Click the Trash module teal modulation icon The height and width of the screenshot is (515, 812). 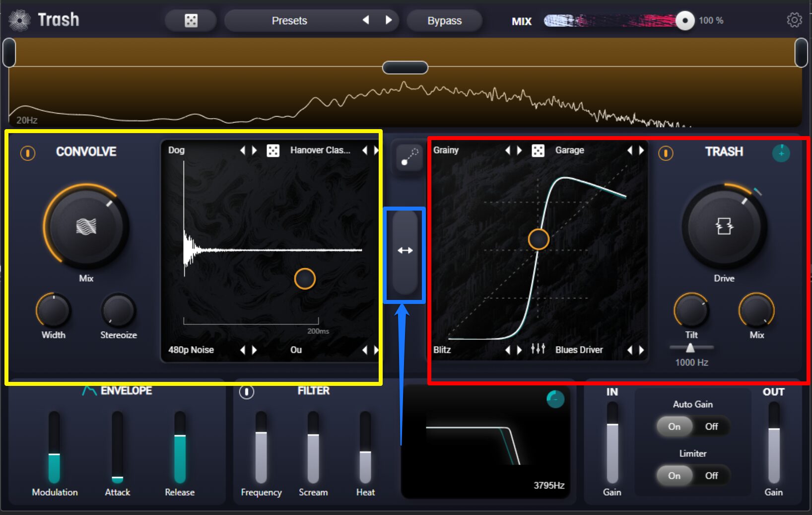[x=781, y=153]
